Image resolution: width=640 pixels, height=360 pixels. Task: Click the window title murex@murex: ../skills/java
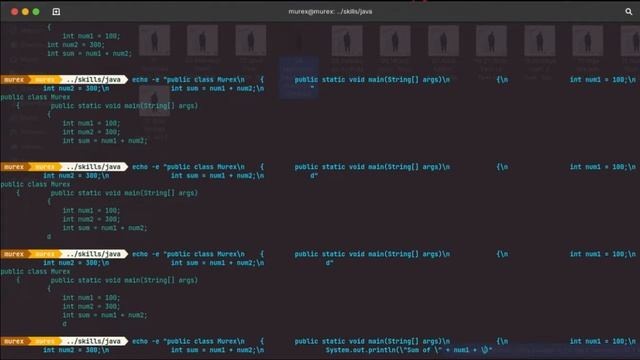(330, 11)
